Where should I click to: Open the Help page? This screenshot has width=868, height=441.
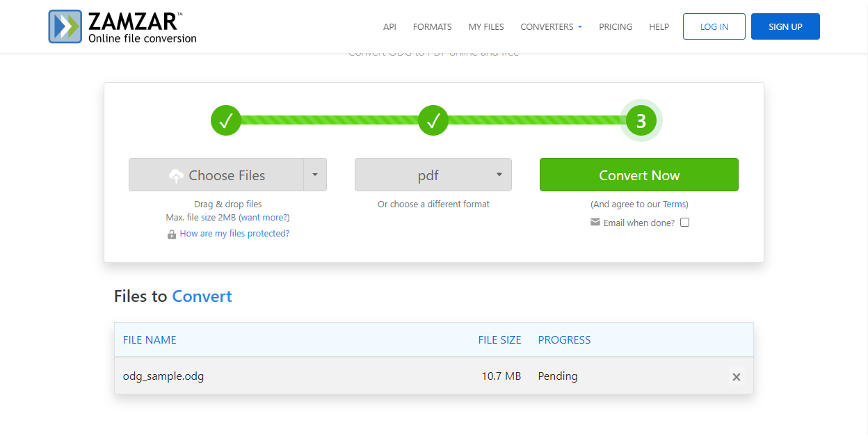point(659,26)
